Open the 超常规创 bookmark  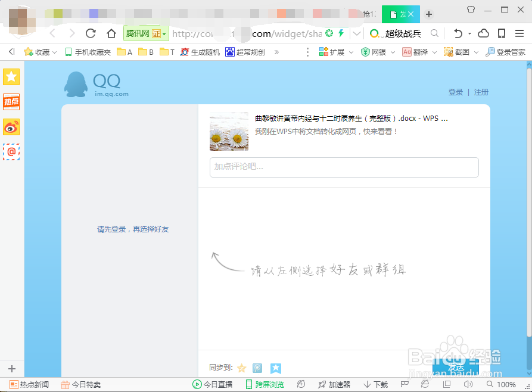pyautogui.click(x=245, y=52)
